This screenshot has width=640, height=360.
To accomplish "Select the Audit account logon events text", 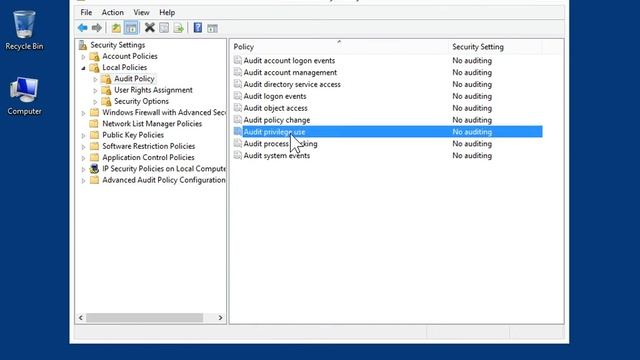I will [x=289, y=60].
